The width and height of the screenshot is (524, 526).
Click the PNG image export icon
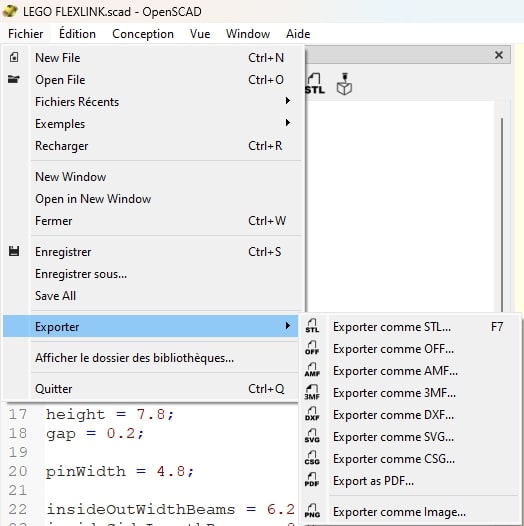(312, 511)
